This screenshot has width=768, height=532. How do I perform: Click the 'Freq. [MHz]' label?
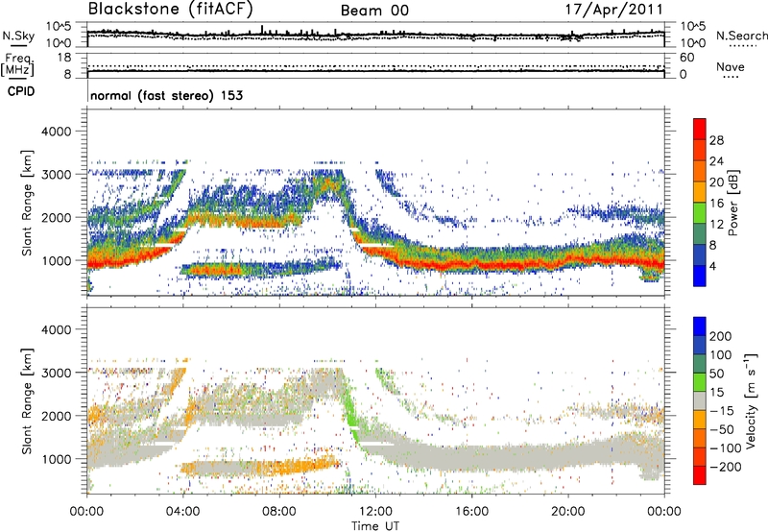[x=17, y=65]
